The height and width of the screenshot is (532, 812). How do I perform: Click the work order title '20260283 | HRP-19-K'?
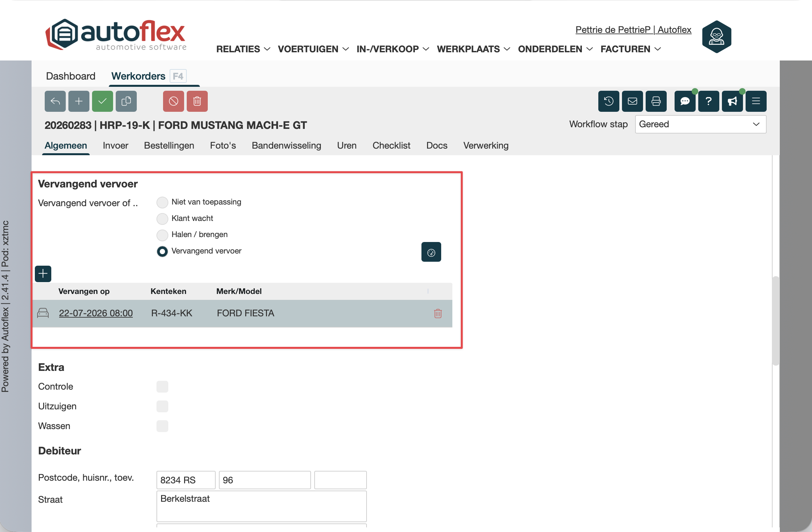[x=97, y=125]
